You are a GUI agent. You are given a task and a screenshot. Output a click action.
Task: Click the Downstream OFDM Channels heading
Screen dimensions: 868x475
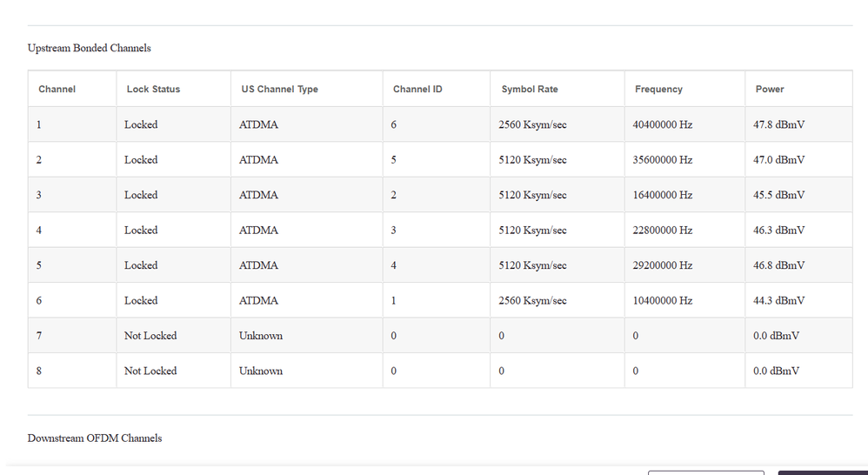pyautogui.click(x=94, y=438)
